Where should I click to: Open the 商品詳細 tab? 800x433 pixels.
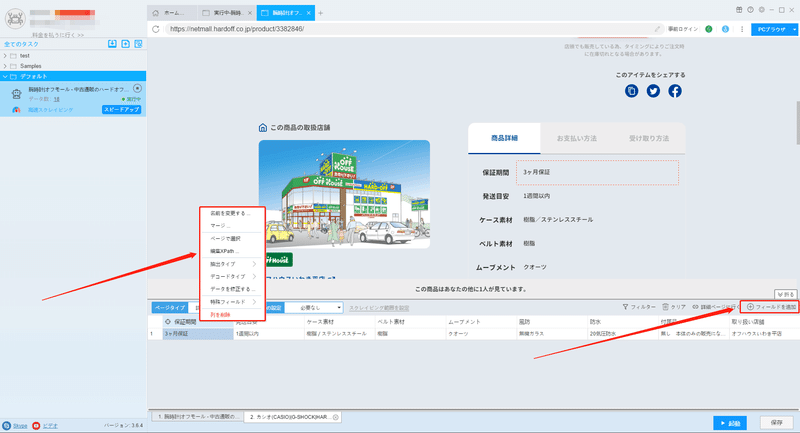(504, 138)
